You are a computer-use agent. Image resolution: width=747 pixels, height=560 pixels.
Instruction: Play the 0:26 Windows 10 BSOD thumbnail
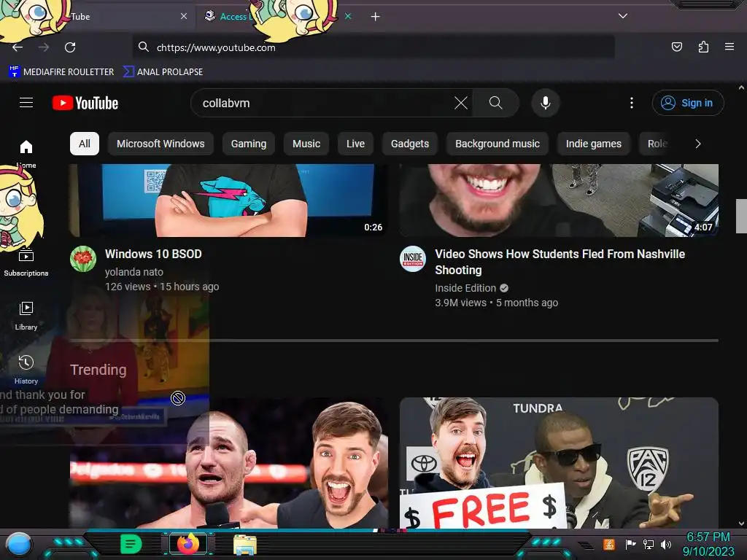pos(228,201)
